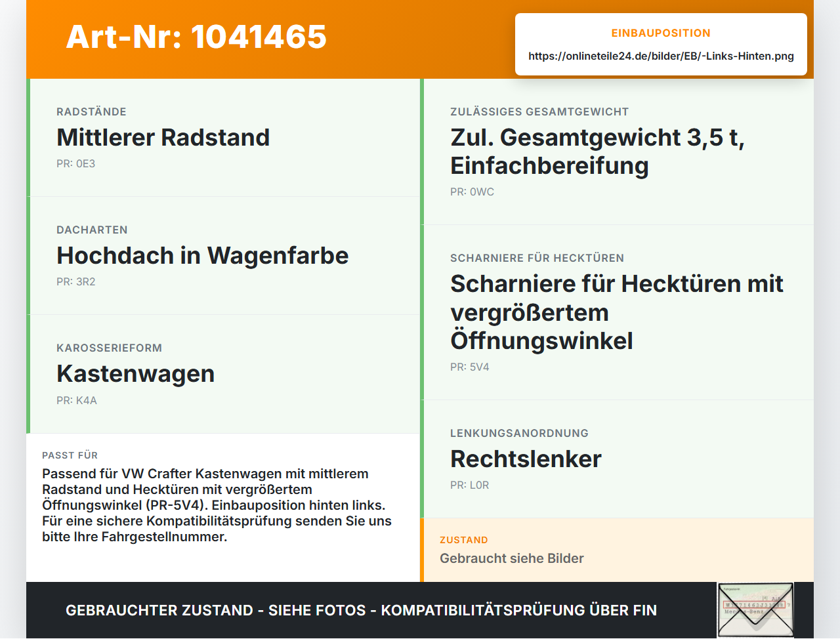Select the Kastenwagen value

136,373
